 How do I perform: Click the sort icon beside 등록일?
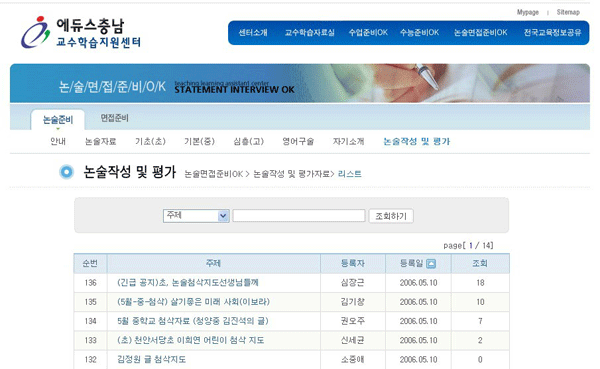431,264
